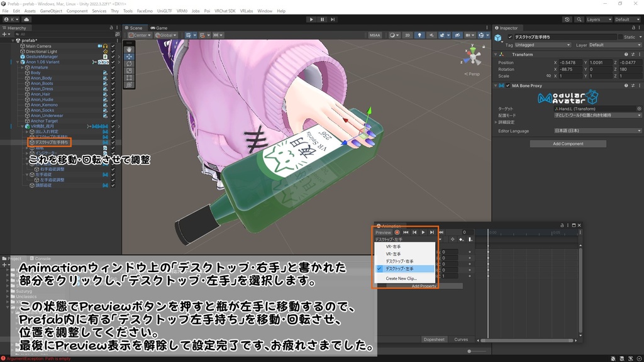The width and height of the screenshot is (644, 362).
Task: Collapse the Transform component foldout
Action: click(496, 54)
